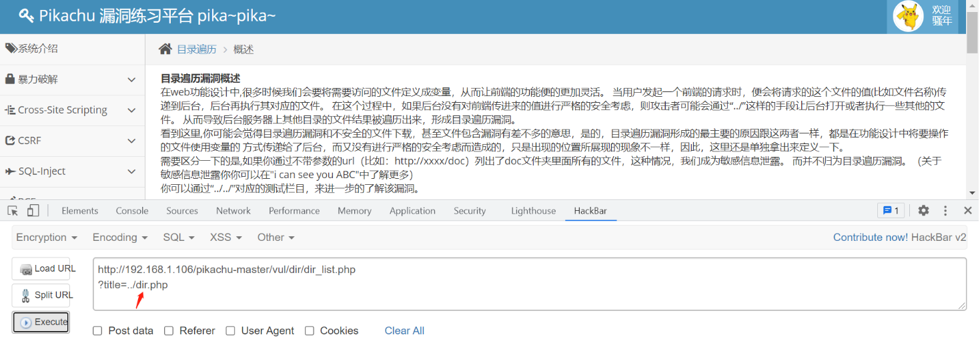The image size is (980, 355).
Task: Enable the Cookies checkbox
Action: coord(310,331)
